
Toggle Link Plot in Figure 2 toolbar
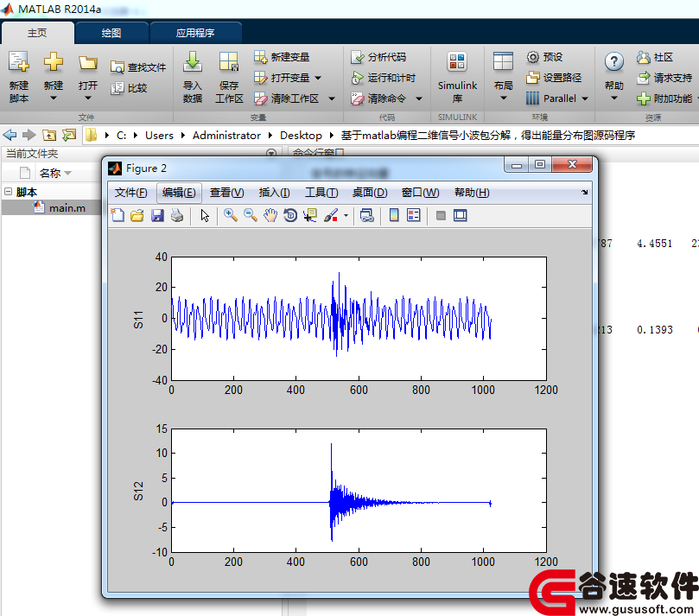click(367, 215)
